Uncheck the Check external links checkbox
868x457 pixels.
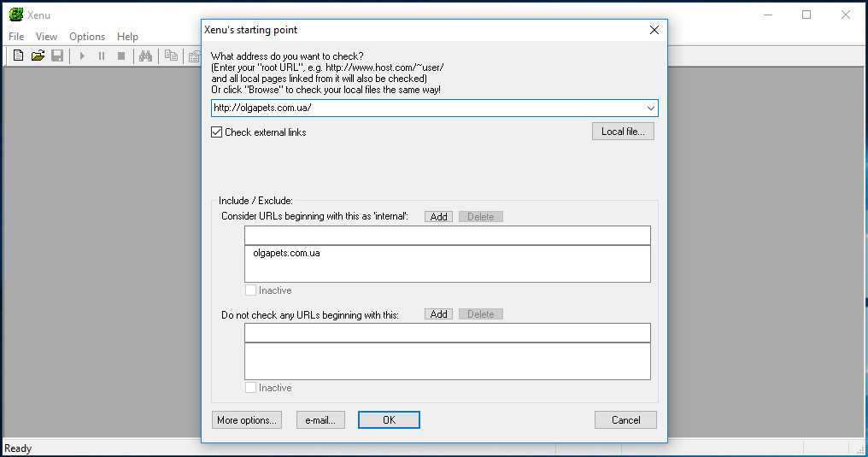point(217,132)
